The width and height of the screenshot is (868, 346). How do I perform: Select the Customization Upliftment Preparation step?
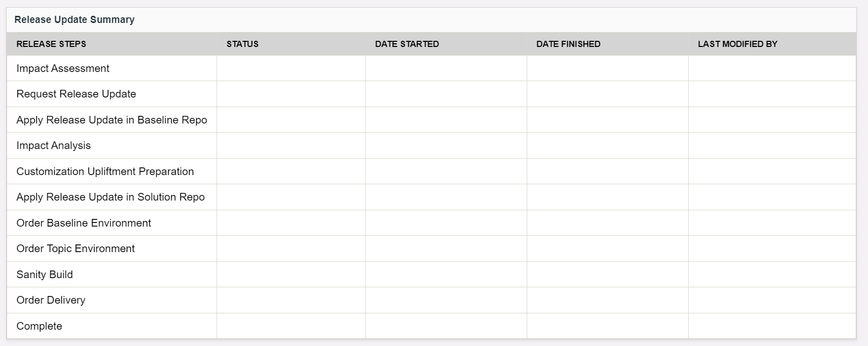click(105, 171)
